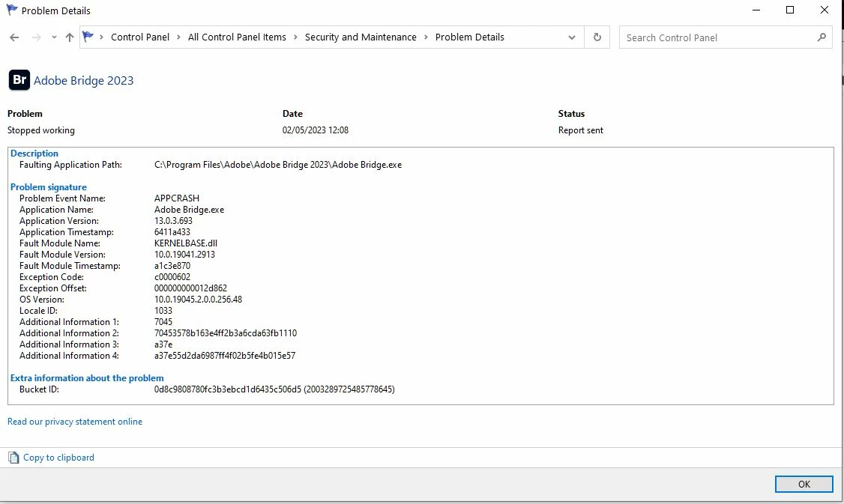This screenshot has width=844, height=504.
Task: Click the clipboard document icon
Action: coord(13,458)
